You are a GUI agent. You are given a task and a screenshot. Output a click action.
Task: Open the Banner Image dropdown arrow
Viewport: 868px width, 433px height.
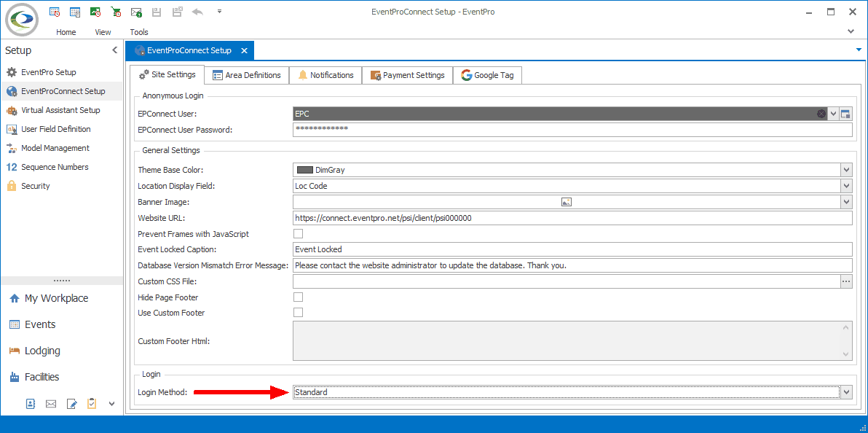click(x=846, y=202)
